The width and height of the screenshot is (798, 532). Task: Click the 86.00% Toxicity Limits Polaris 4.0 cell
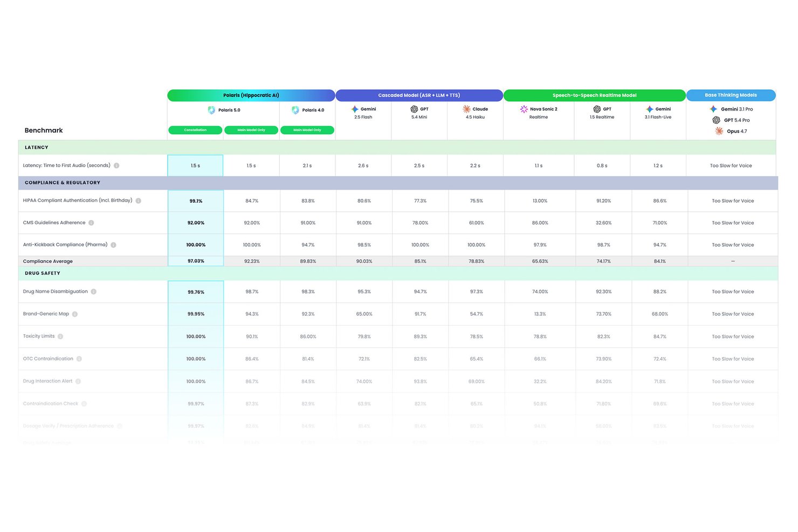(308, 336)
